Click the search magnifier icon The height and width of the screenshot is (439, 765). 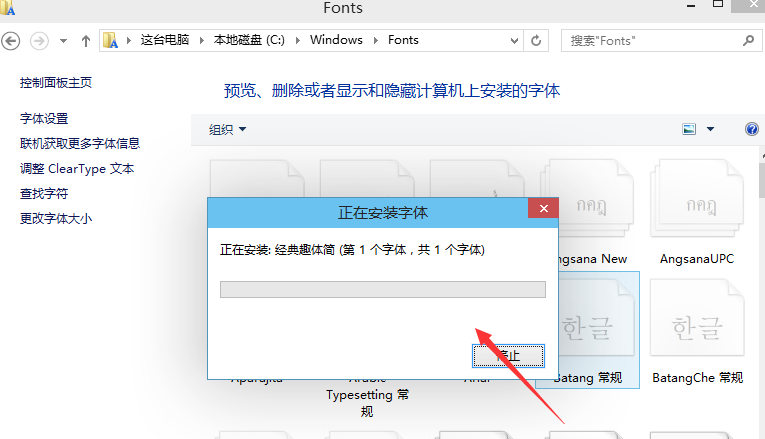pyautogui.click(x=748, y=41)
